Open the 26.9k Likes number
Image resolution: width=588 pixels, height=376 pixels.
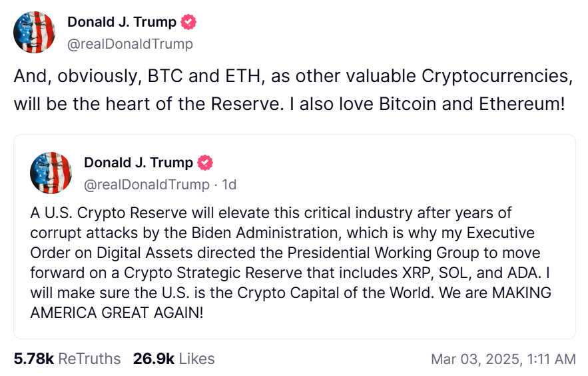[153, 359]
